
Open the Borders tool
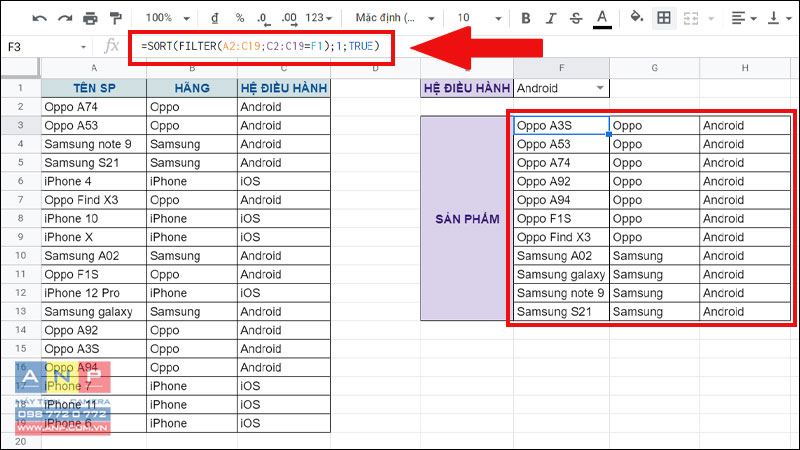(x=664, y=18)
